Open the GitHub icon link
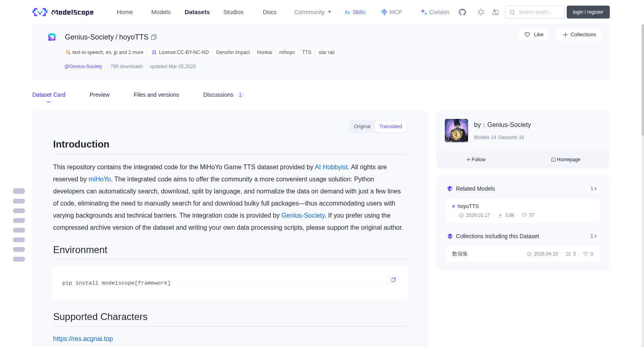644x347 pixels. pyautogui.click(x=462, y=12)
